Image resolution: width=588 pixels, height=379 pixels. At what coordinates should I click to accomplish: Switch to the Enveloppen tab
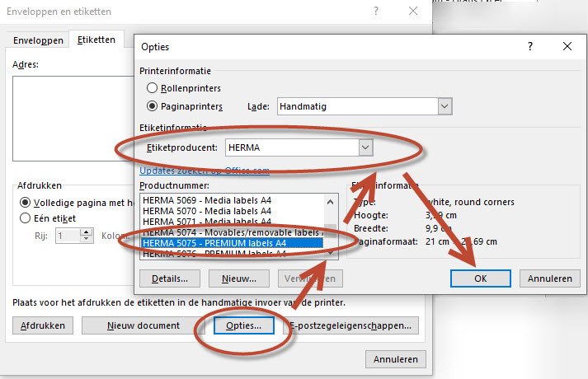click(x=38, y=40)
